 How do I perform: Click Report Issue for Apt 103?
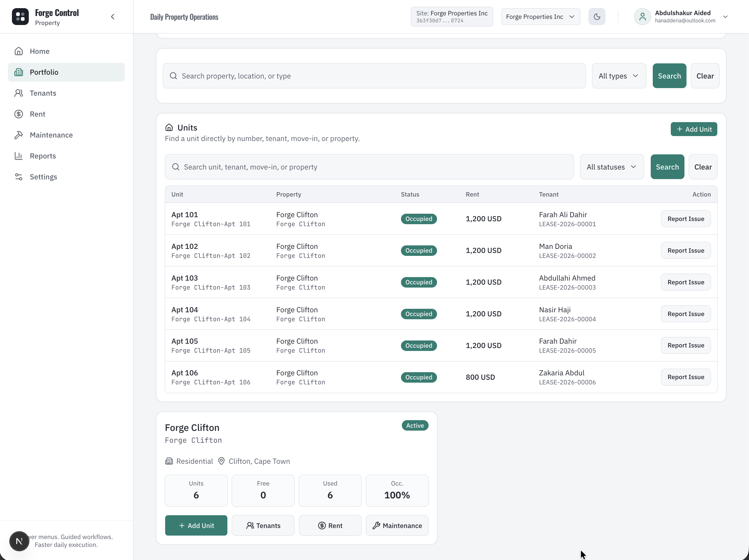tap(685, 282)
